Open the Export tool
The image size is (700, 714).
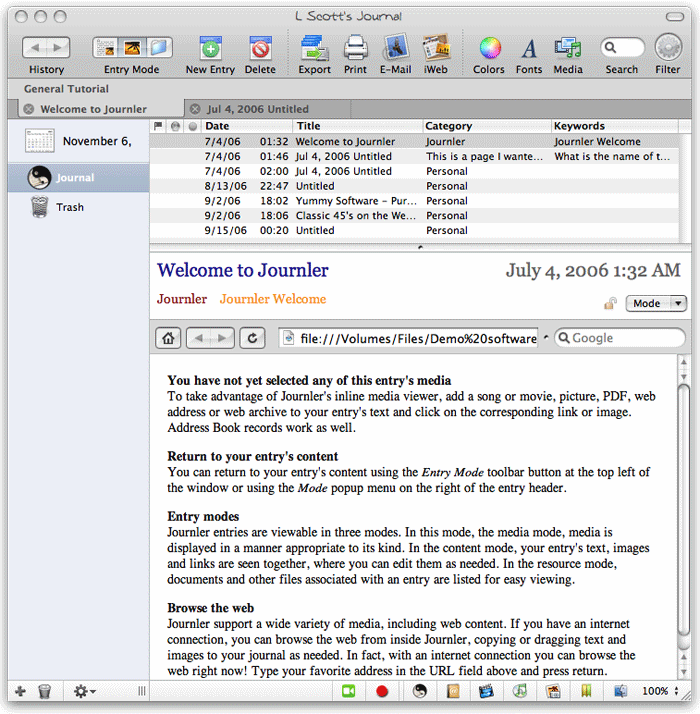pyautogui.click(x=315, y=48)
